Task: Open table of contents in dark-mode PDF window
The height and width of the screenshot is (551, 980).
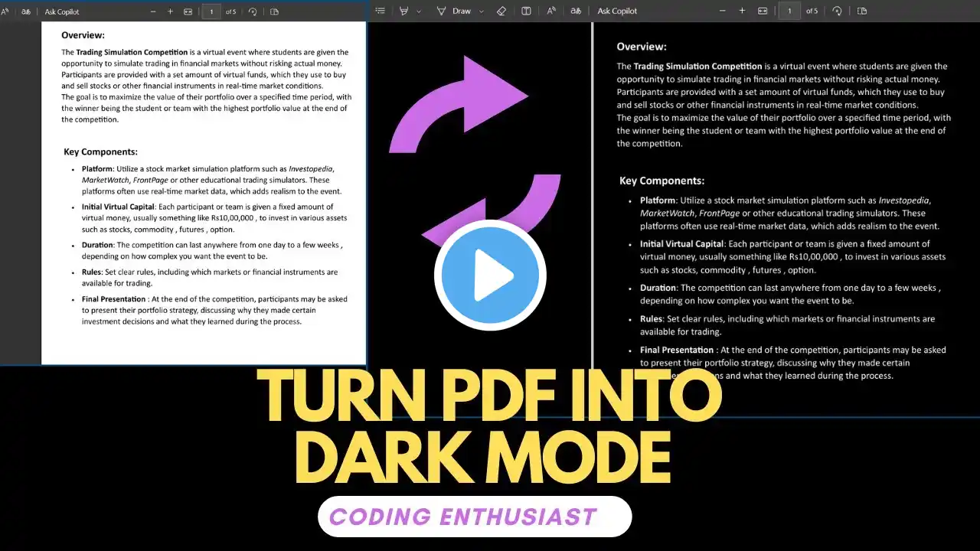Action: point(380,11)
